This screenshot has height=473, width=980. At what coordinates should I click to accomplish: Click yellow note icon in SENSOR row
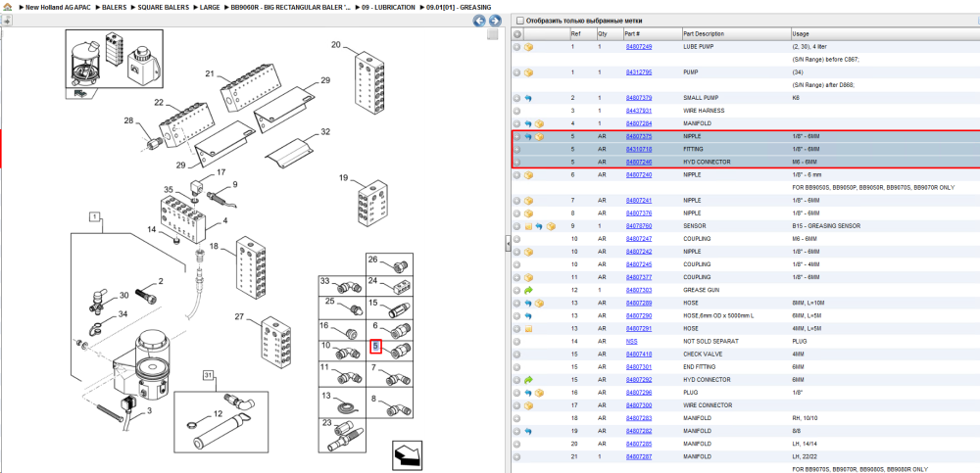click(x=528, y=226)
